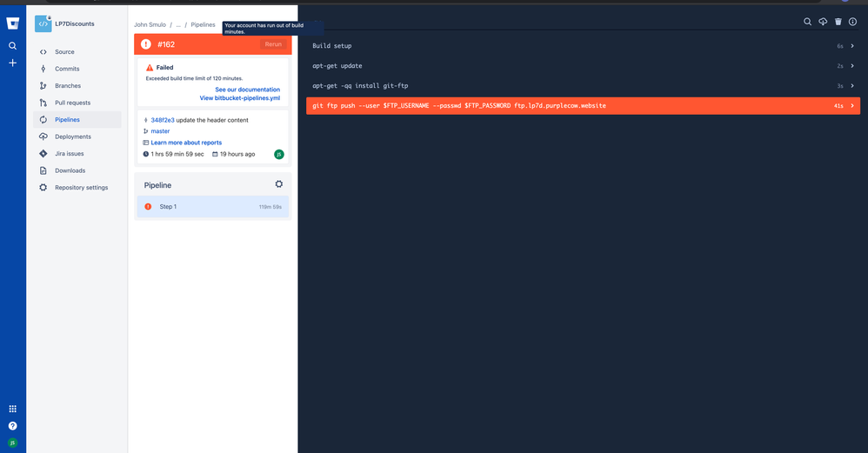Image resolution: width=868 pixels, height=453 pixels.
Task: Click the Commits icon
Action: pyautogui.click(x=43, y=70)
